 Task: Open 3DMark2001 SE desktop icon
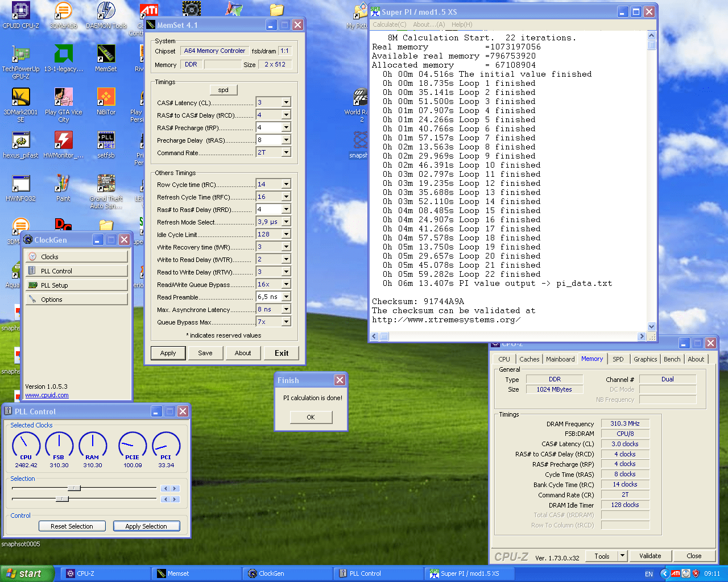click(x=20, y=105)
